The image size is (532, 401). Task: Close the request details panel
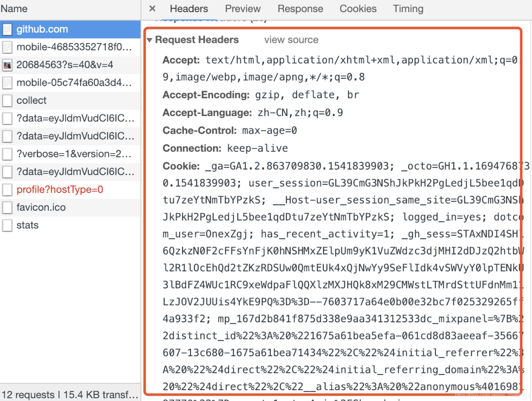(x=152, y=9)
